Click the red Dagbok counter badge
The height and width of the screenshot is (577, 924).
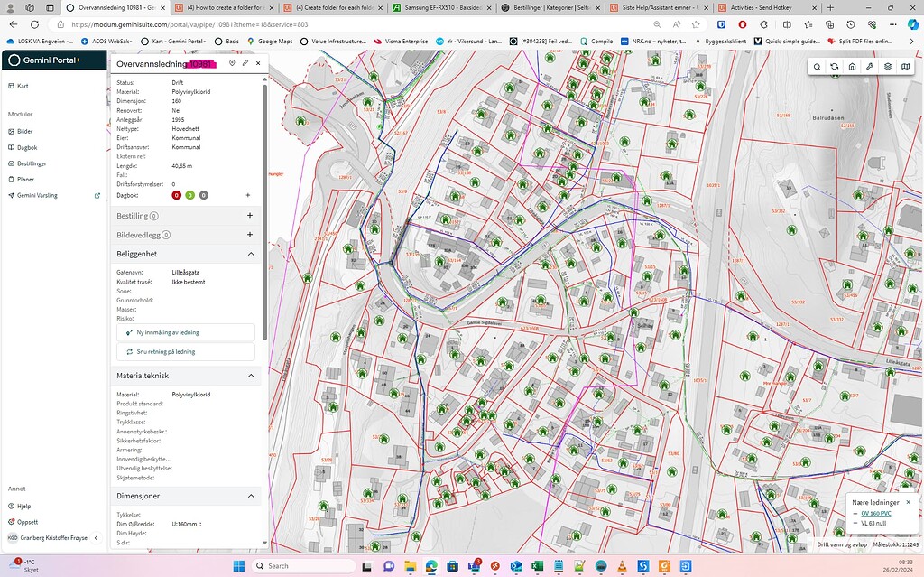point(177,195)
